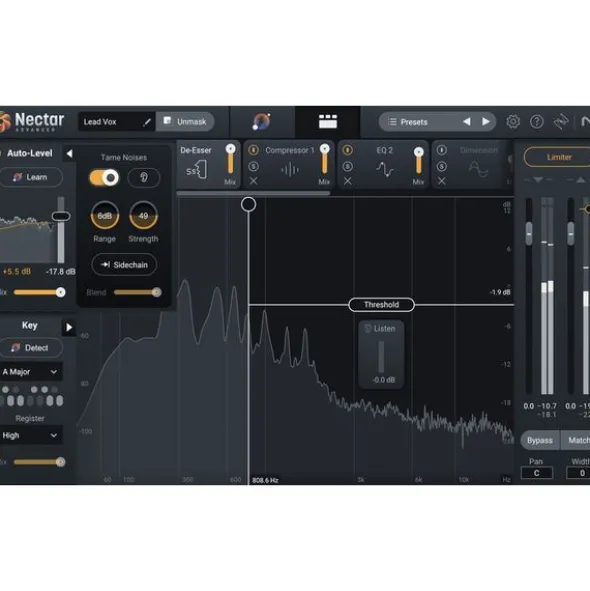The height and width of the screenshot is (591, 590).
Task: Remove the Compressor 1 module with X
Action: point(254,181)
